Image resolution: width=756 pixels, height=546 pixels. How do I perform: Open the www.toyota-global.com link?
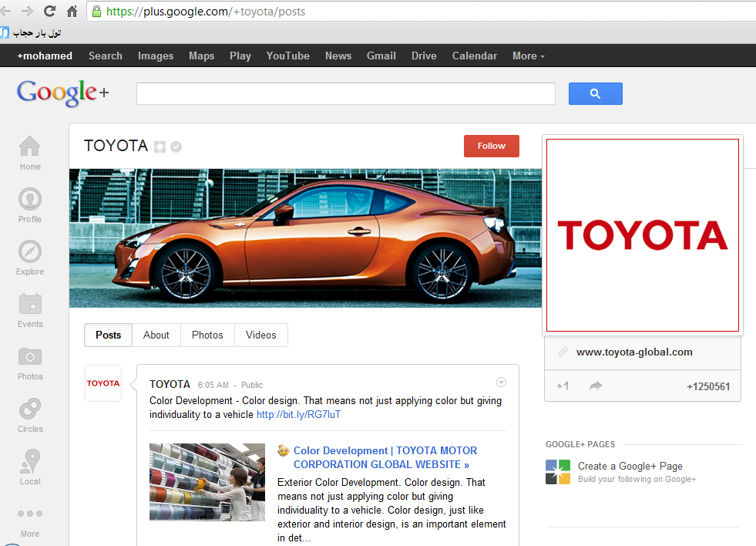[x=634, y=352]
